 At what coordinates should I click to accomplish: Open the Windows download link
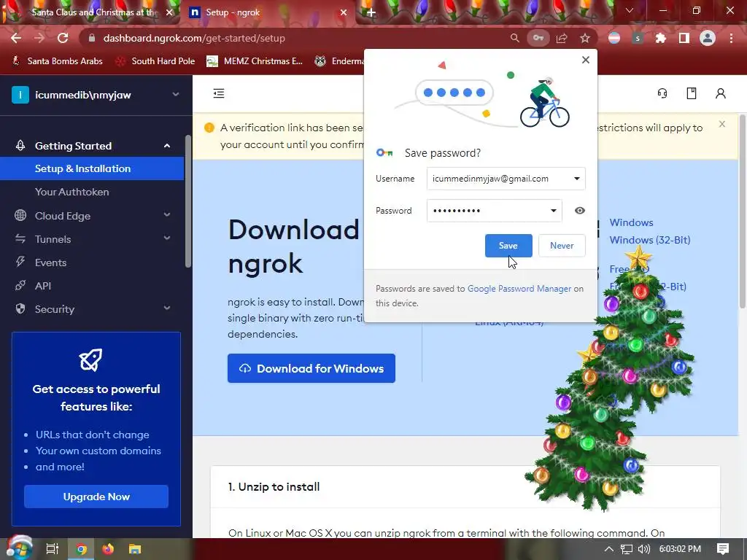(631, 222)
